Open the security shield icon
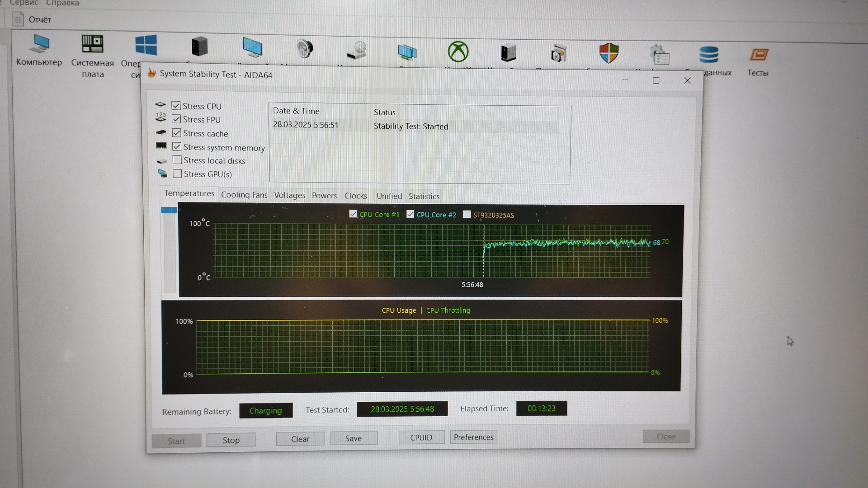The width and height of the screenshot is (868, 488). [x=609, y=53]
